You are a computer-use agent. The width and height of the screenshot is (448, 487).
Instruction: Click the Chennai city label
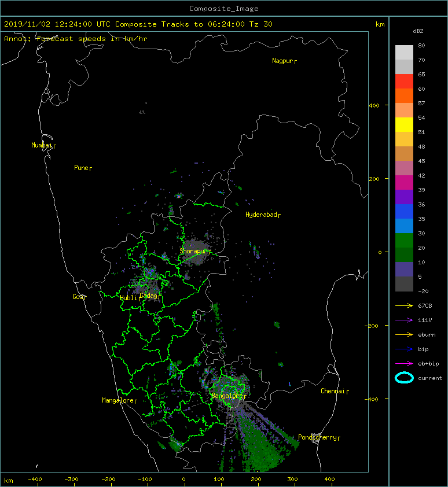[x=333, y=391]
